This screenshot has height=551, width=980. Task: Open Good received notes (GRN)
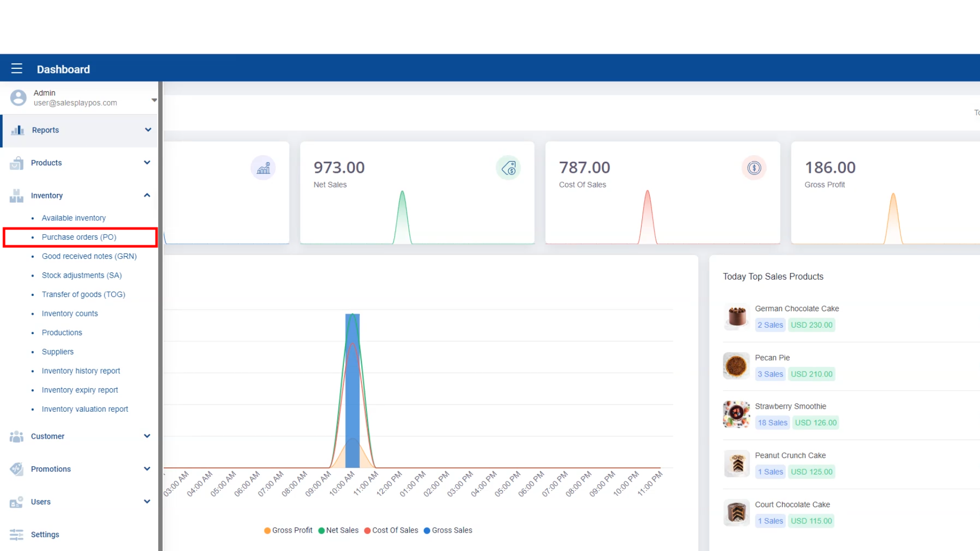(x=89, y=256)
